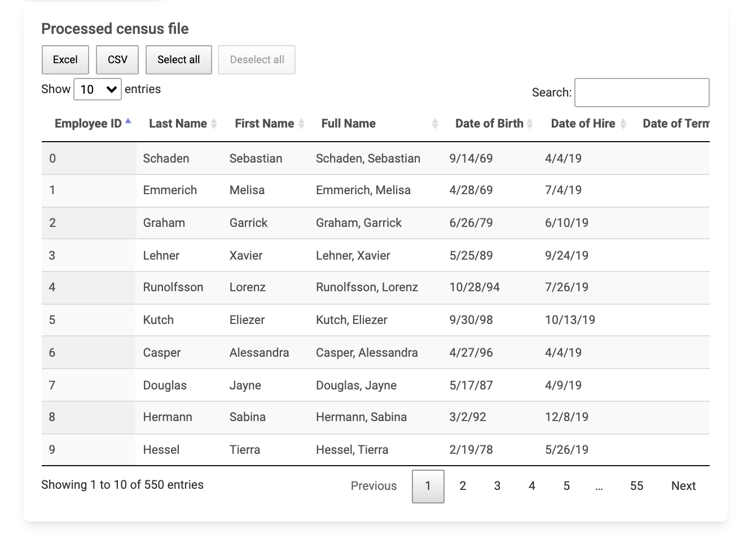Toggle sorting on Full Name column
The height and width of the screenshot is (552, 756).
tap(434, 124)
